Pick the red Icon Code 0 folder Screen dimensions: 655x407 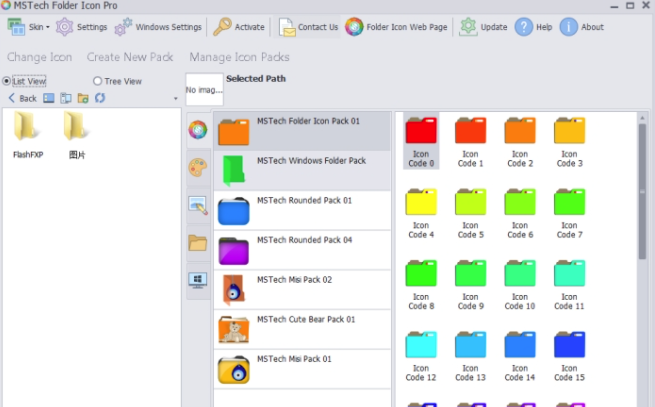(x=421, y=142)
